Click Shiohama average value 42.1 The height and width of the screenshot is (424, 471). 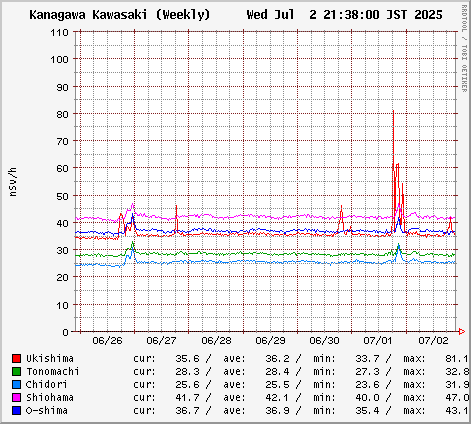277,397
